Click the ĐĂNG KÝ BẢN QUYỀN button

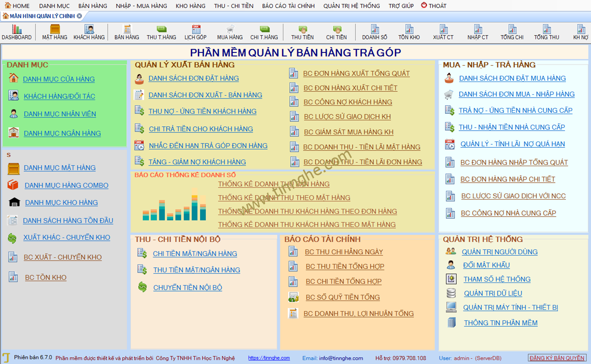pyautogui.click(x=557, y=358)
